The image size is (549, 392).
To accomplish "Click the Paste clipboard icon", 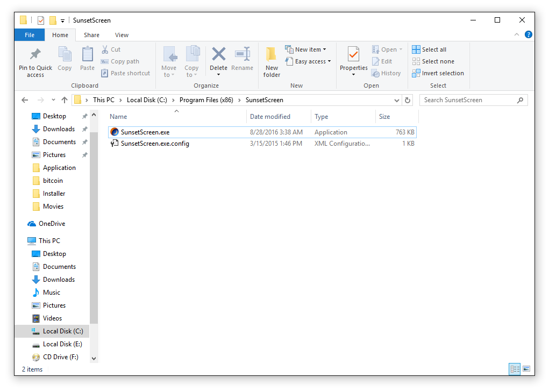I will 87,54.
